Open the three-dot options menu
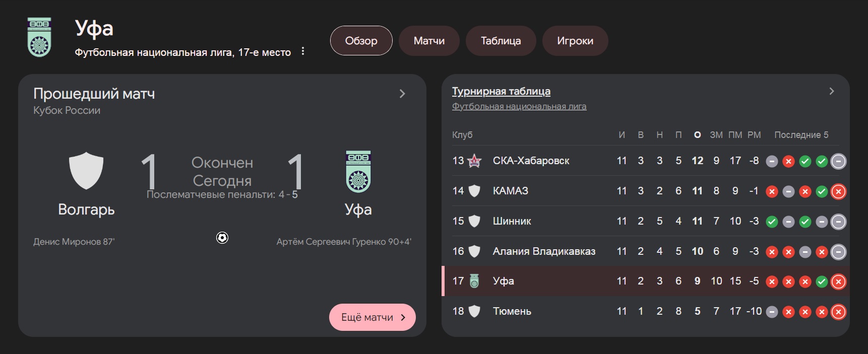 pyautogui.click(x=302, y=51)
